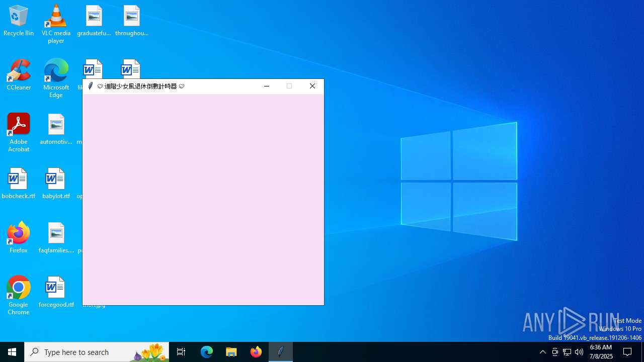The image size is (644, 362).
Task: Close the retirement countdown timer window
Action: 312,86
